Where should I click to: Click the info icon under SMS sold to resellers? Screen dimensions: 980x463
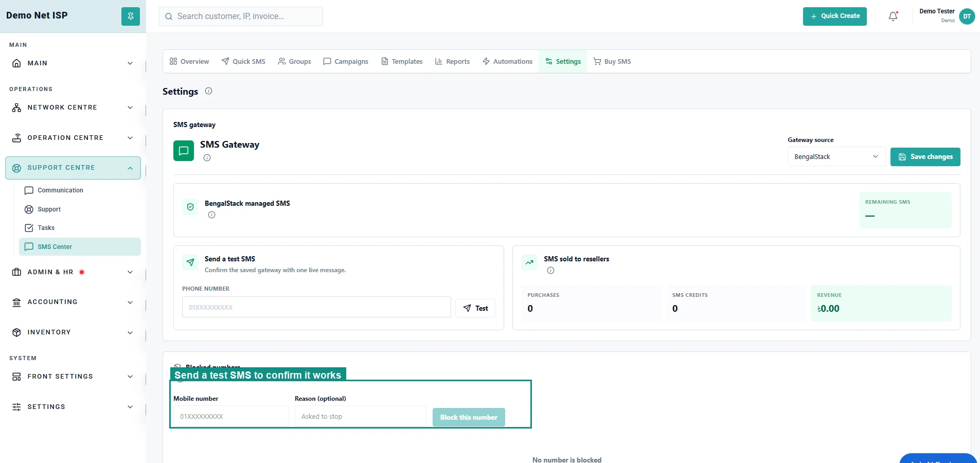[550, 271]
